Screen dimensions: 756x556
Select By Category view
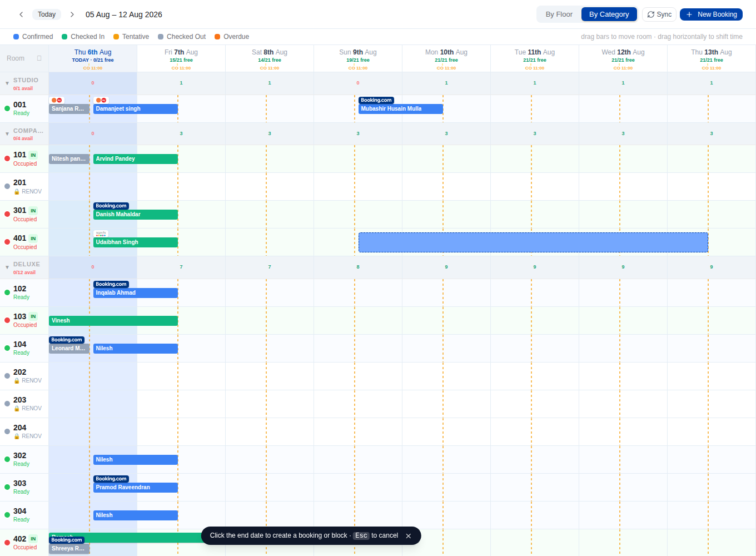(x=609, y=14)
